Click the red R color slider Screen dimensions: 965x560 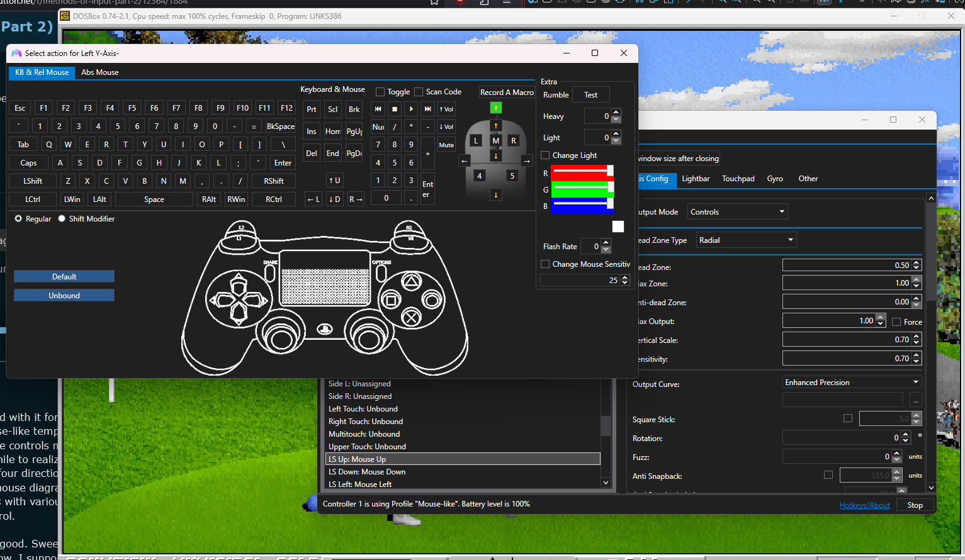tap(582, 173)
